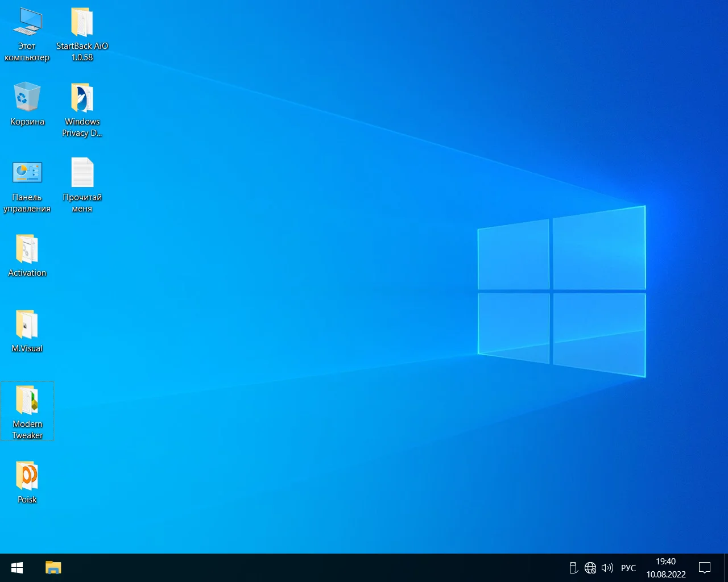
Task: Select the StartBack AiO 1.0.58 folder
Action: pos(82,23)
